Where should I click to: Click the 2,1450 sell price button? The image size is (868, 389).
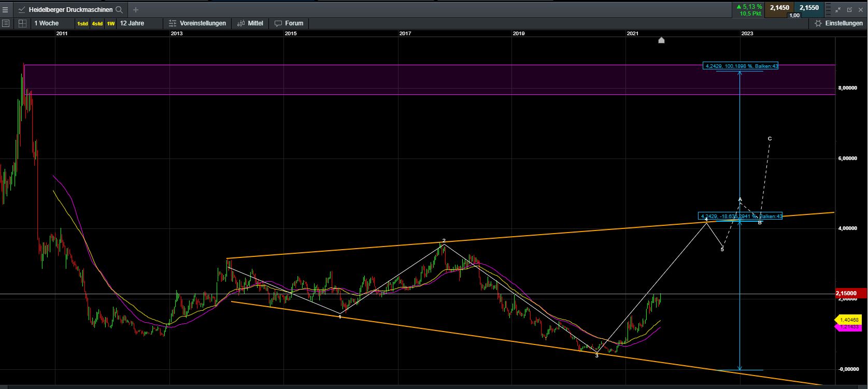point(779,8)
